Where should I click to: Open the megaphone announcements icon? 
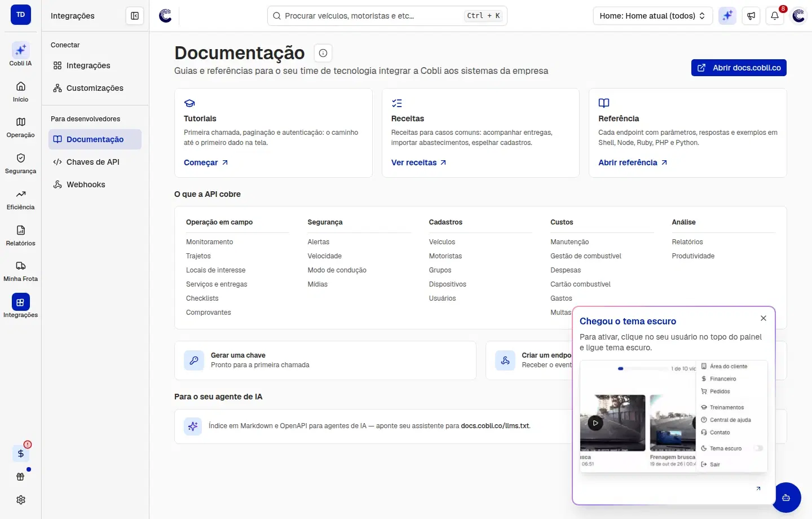point(751,16)
